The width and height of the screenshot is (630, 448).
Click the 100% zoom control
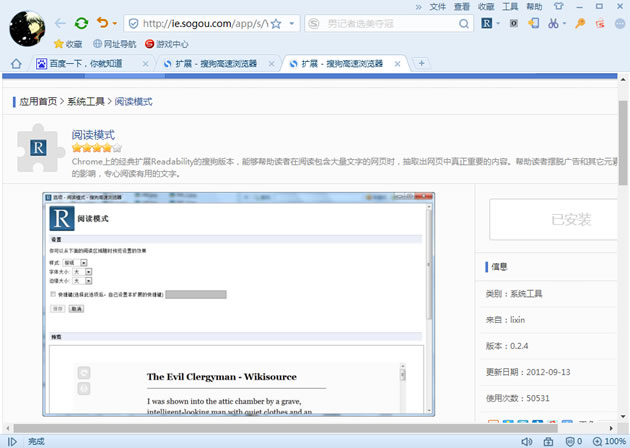tap(610, 442)
